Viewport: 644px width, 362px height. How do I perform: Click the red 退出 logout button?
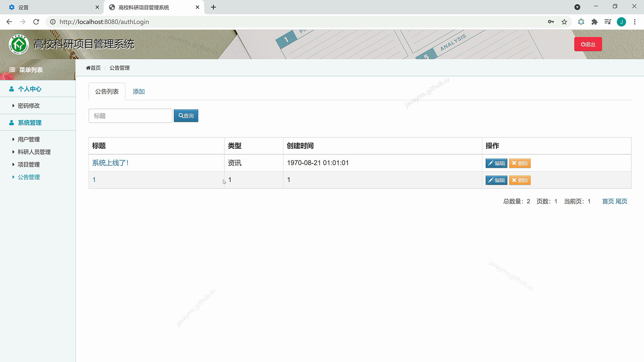[588, 44]
